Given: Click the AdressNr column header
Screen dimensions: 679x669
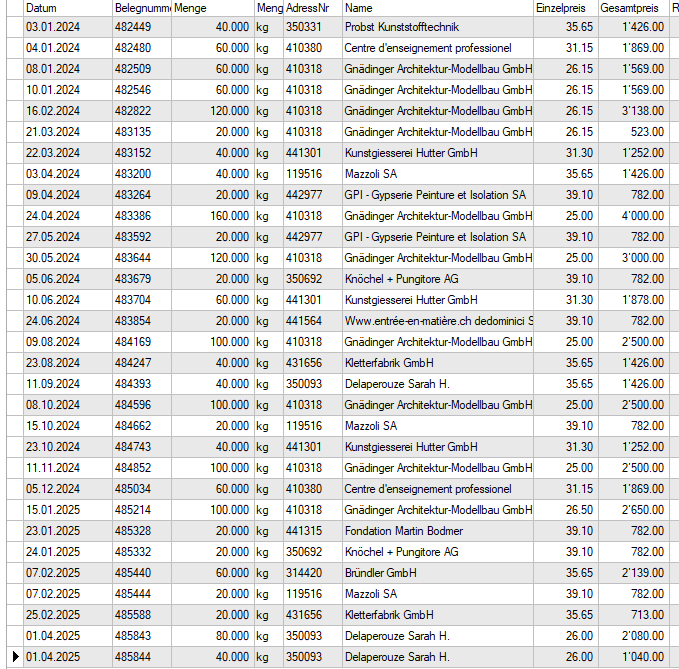Looking at the screenshot, I should (x=312, y=8).
